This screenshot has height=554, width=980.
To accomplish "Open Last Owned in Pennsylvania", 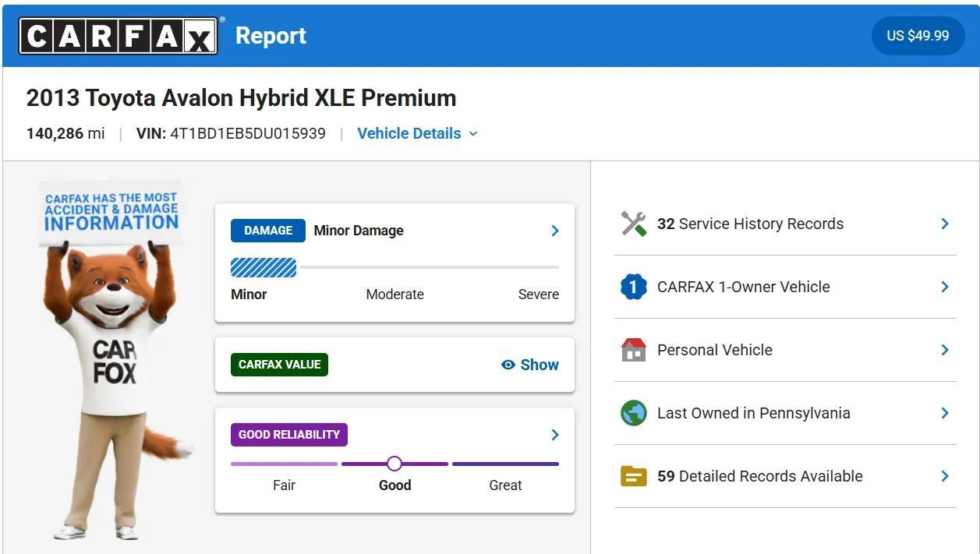I will click(x=785, y=413).
